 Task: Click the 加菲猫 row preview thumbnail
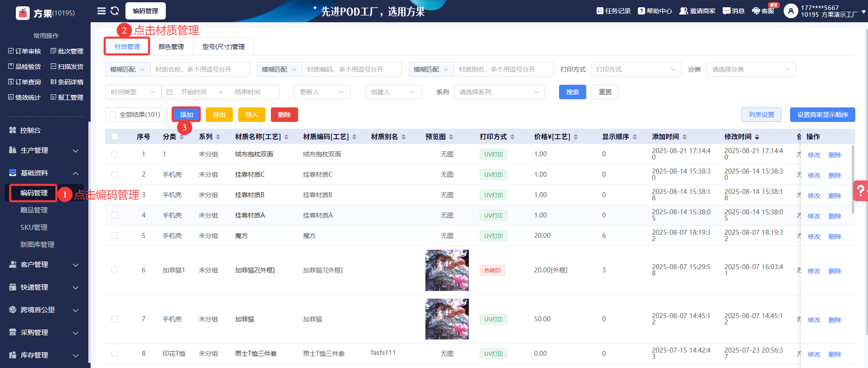pyautogui.click(x=447, y=319)
